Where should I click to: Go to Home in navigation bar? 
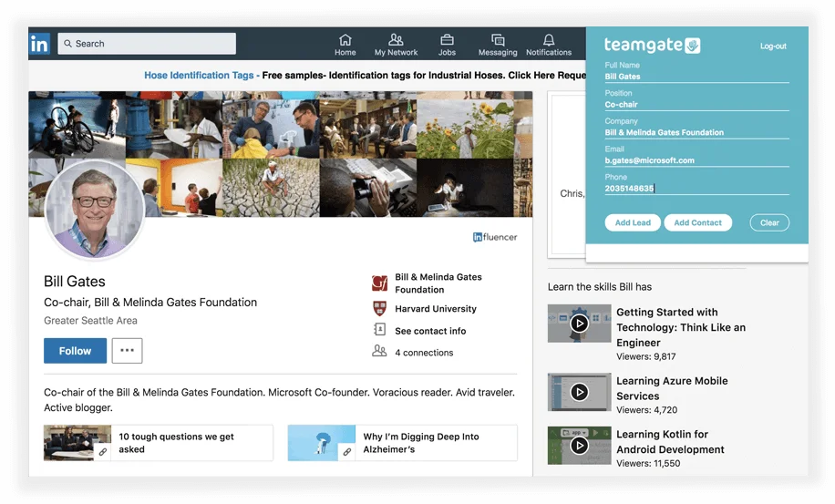[x=345, y=45]
